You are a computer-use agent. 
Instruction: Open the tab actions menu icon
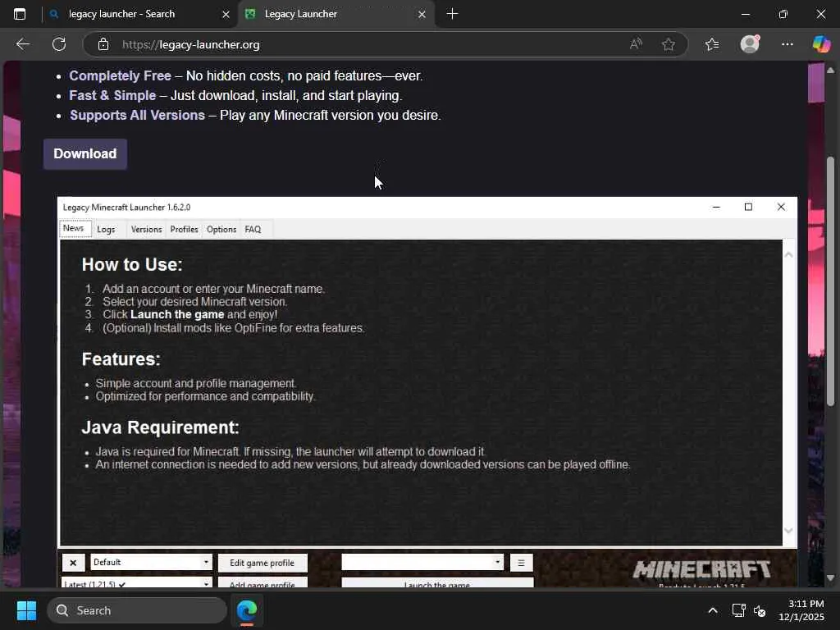point(20,14)
